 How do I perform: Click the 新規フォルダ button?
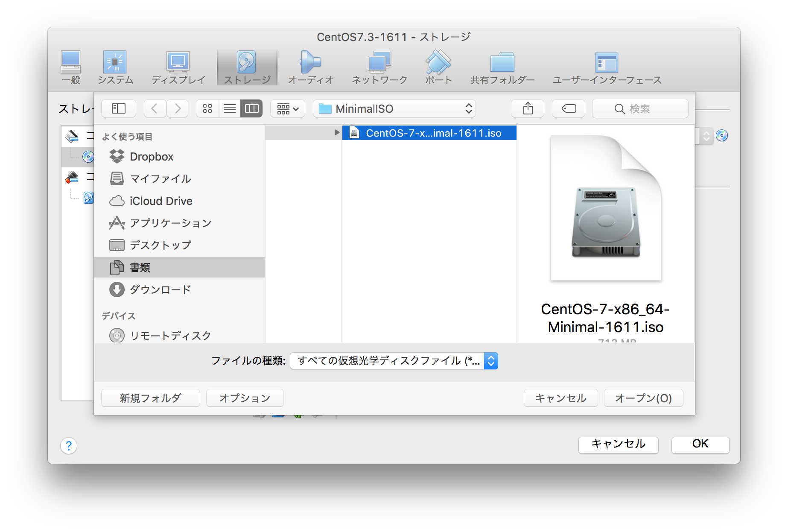(150, 398)
